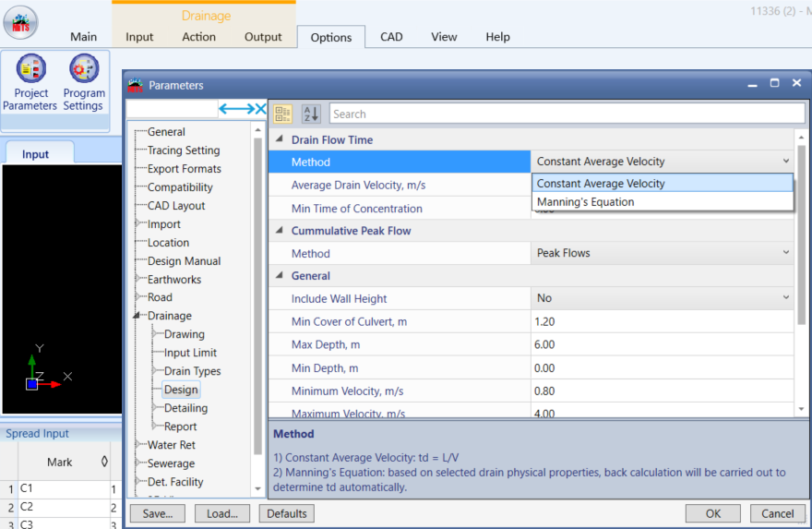Select General at the top of the tree
812x529 pixels.
coord(166,132)
